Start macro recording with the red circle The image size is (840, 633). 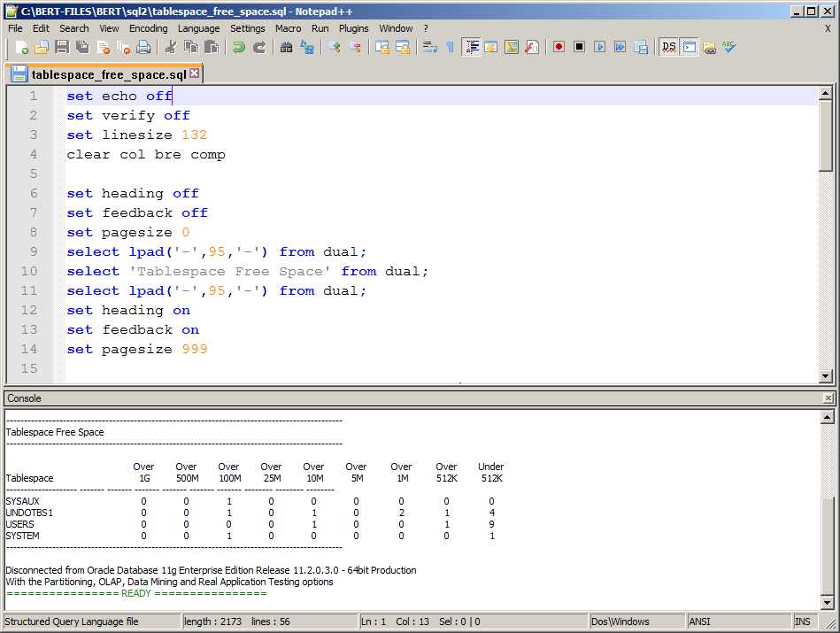pyautogui.click(x=559, y=47)
